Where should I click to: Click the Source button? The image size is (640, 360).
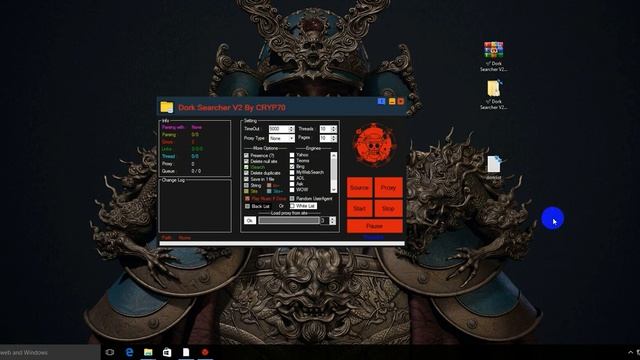(x=360, y=187)
